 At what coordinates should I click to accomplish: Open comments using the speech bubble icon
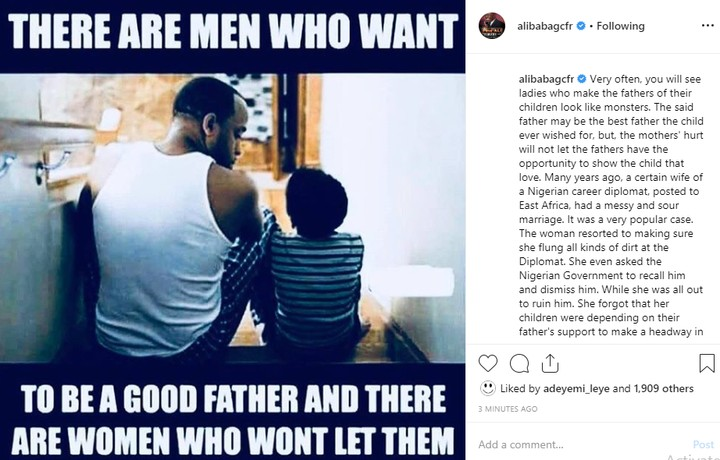519,364
